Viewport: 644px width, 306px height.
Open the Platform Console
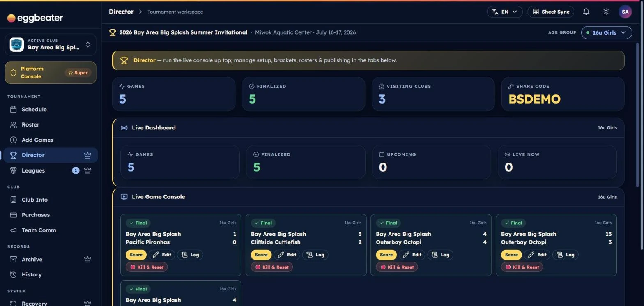[51, 73]
